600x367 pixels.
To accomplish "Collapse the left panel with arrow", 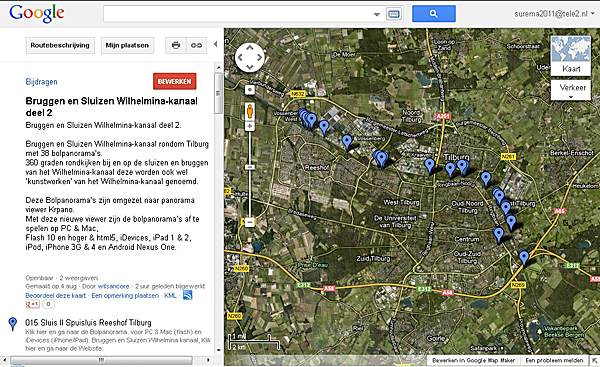I will tap(215, 44).
